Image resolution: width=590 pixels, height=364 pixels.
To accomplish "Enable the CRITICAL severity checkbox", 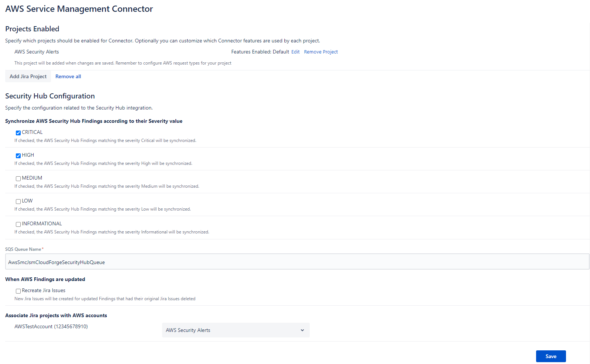I will coord(18,133).
